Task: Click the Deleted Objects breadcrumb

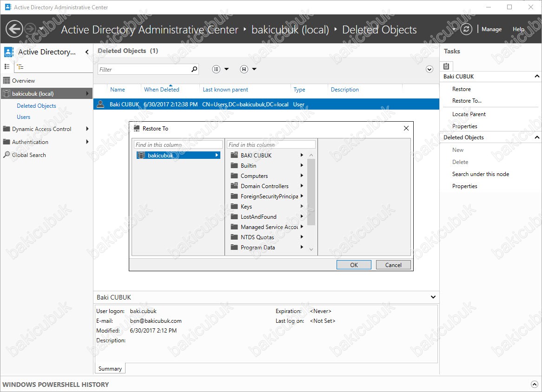Action: [379, 30]
